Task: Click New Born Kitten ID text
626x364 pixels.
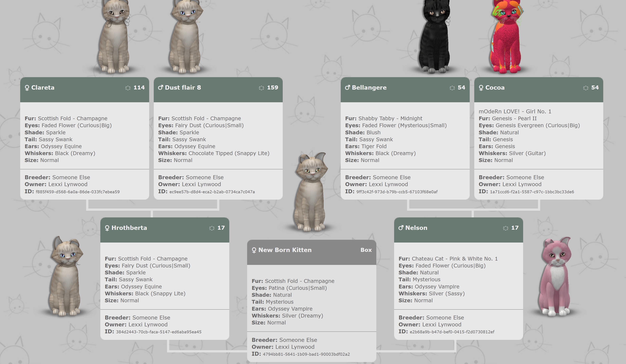Action: (306, 354)
